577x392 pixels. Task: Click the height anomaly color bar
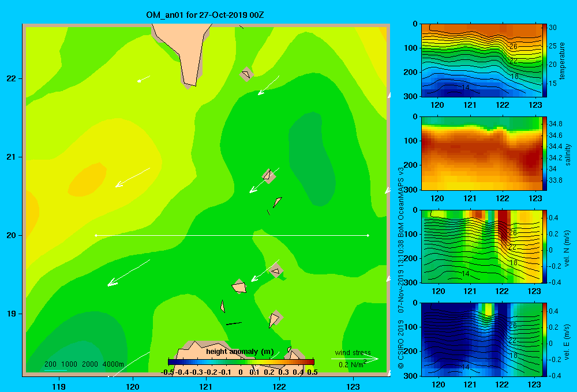(x=241, y=362)
